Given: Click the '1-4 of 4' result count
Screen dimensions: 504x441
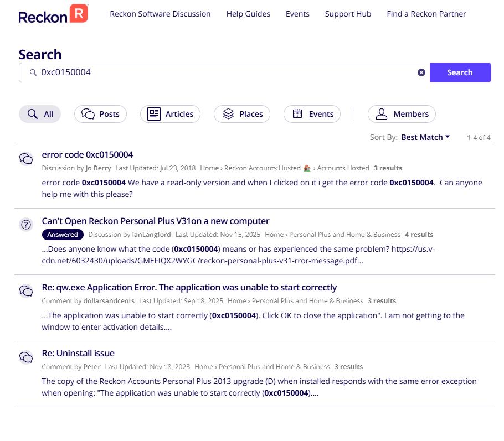Looking at the screenshot, I should 479,137.
